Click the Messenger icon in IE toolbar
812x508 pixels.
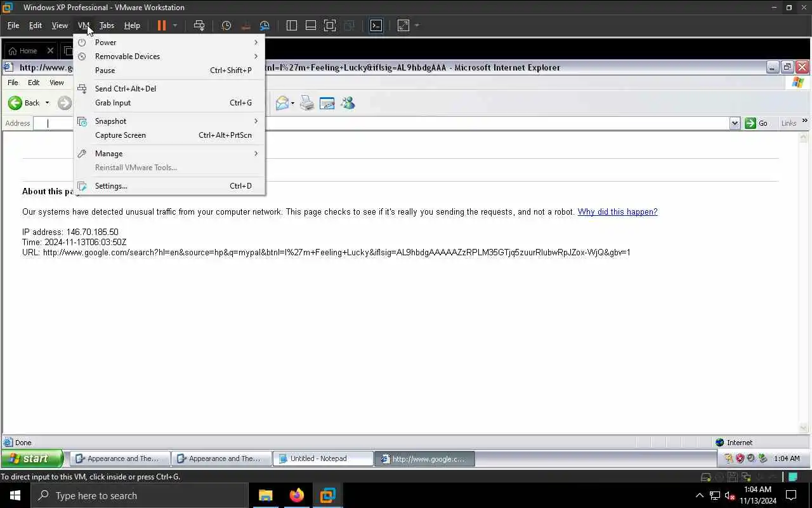click(x=348, y=103)
